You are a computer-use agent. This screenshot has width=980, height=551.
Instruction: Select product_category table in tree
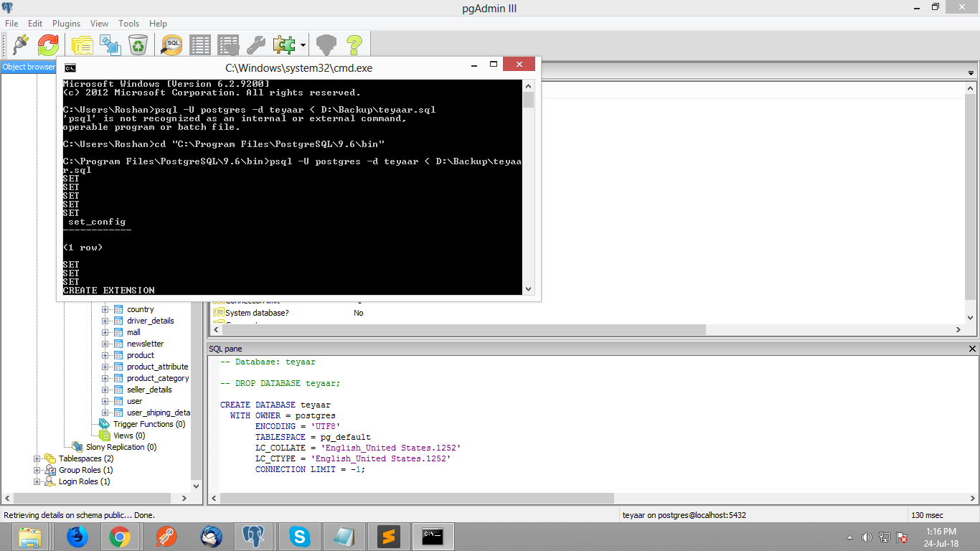pos(158,378)
